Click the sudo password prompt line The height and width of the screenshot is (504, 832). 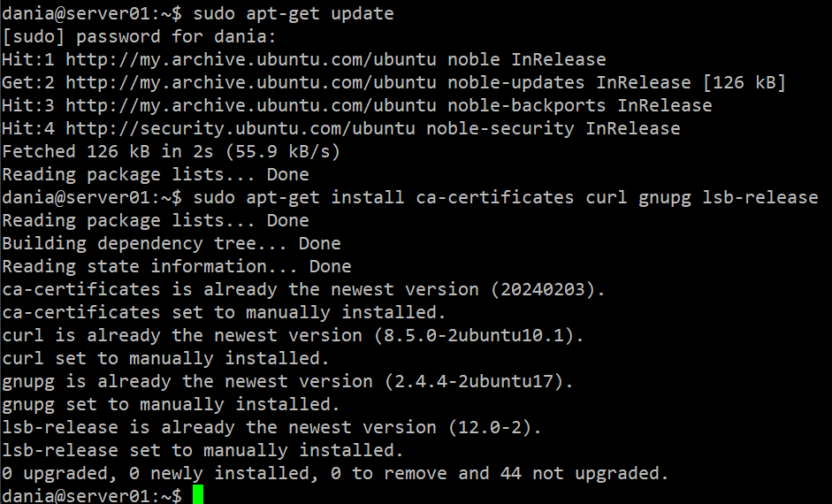(139, 37)
